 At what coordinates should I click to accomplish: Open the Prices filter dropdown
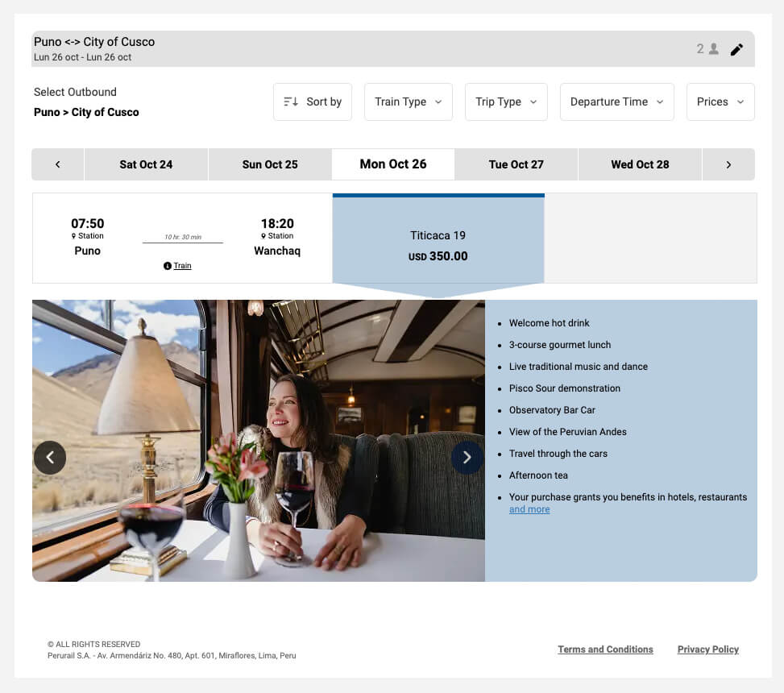coord(720,102)
